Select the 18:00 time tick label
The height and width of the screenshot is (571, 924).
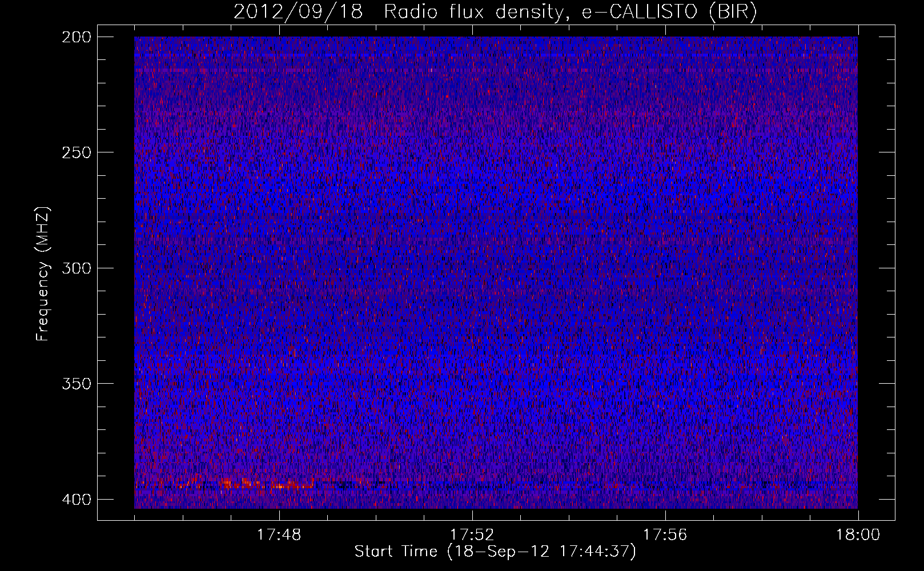[858, 535]
